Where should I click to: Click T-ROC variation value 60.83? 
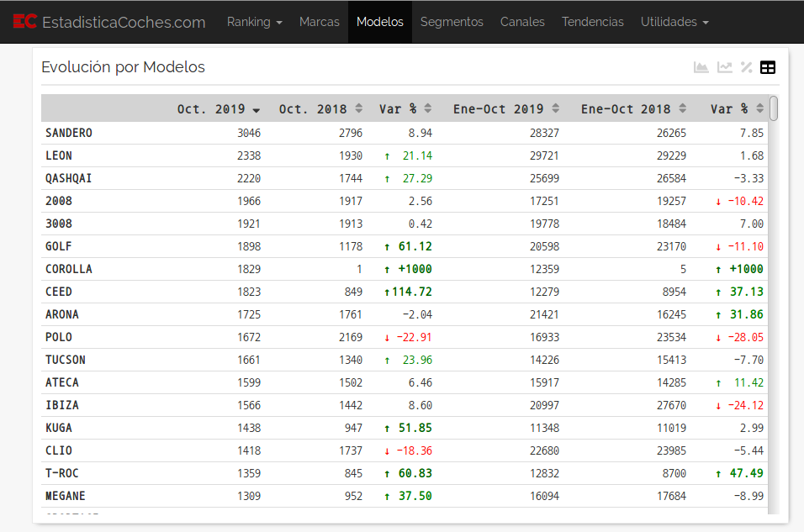coord(415,473)
